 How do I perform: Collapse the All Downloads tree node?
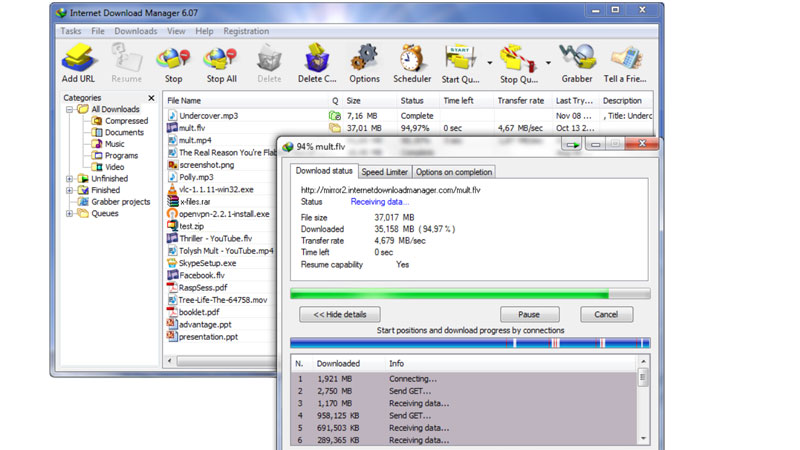pyautogui.click(x=69, y=109)
